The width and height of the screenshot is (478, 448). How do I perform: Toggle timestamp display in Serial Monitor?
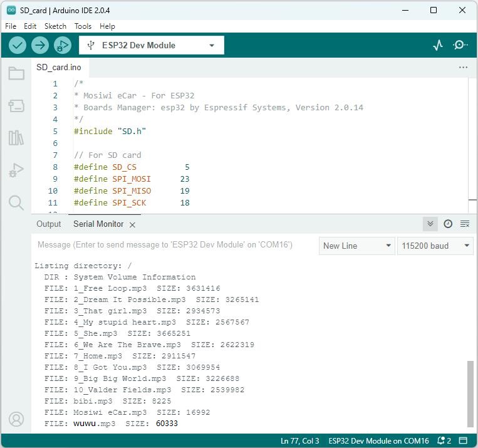click(x=448, y=224)
